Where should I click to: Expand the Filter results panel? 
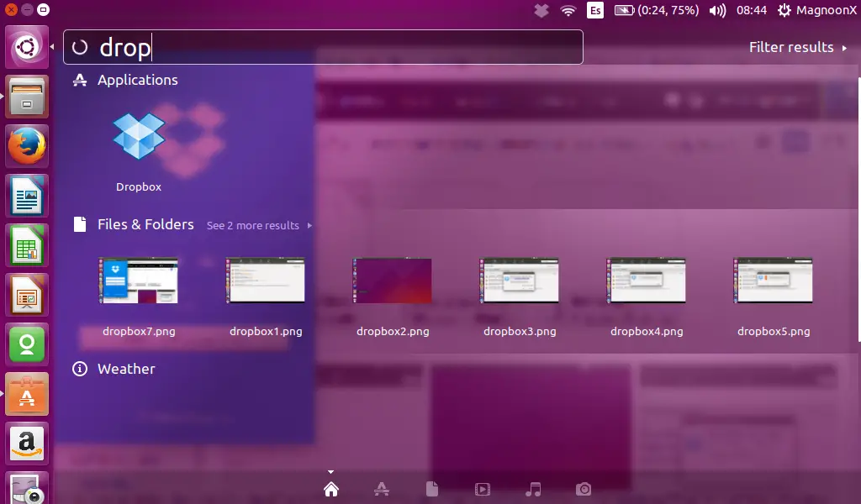click(x=798, y=47)
